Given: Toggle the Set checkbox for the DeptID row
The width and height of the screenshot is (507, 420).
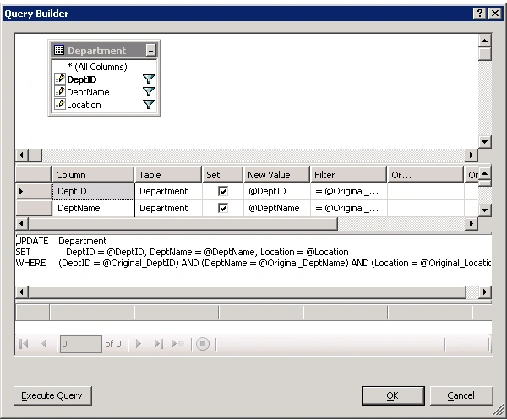Looking at the screenshot, I should pos(223,191).
